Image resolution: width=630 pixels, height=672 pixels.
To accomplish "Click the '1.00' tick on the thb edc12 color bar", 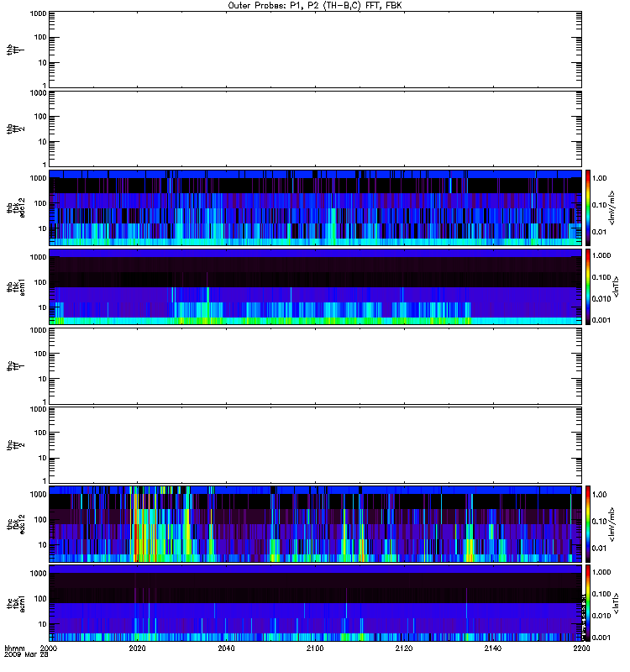I will [599, 178].
